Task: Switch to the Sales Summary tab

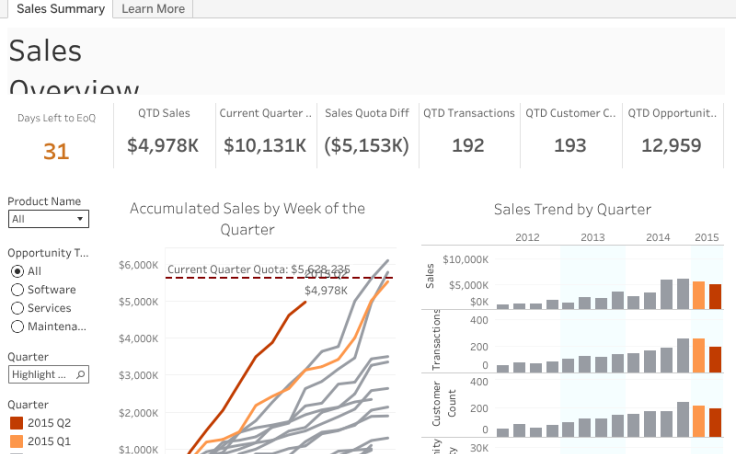Action: point(60,9)
